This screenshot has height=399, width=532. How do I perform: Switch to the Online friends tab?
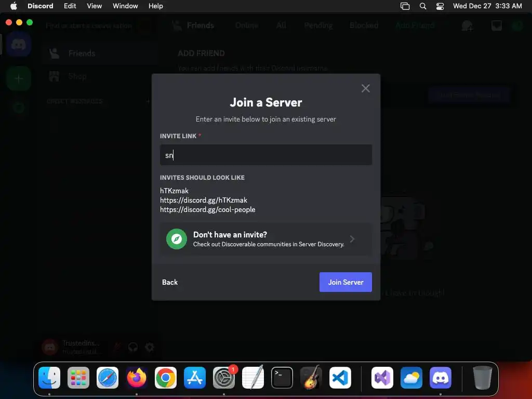pyautogui.click(x=247, y=25)
